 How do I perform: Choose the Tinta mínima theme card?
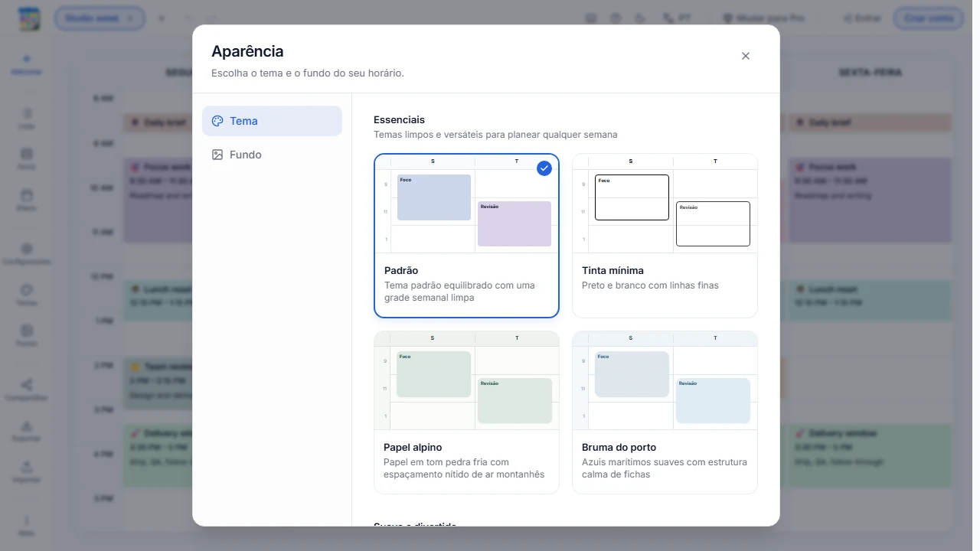(665, 236)
